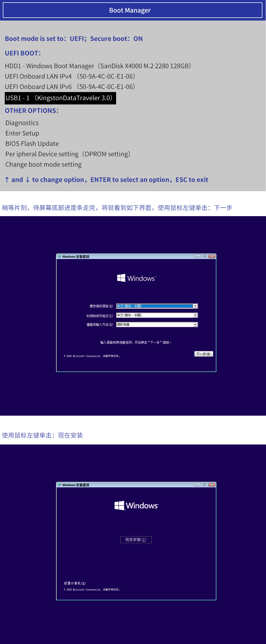The width and height of the screenshot is (266, 644).
Task: Click the instruction text 使用鼠标左键单击：现在安装
Action: (42, 435)
